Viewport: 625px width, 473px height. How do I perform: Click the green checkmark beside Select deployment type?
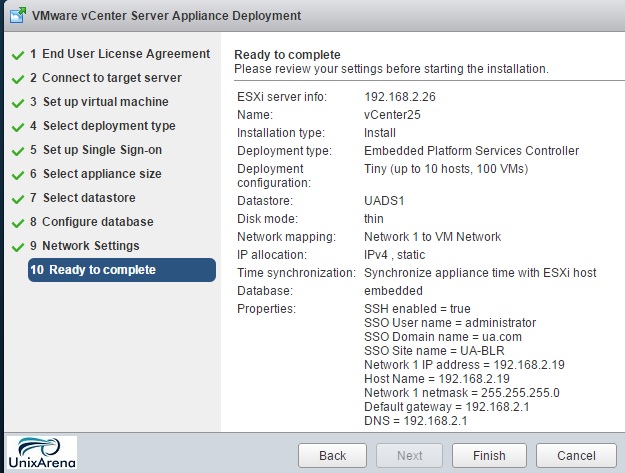click(18, 127)
